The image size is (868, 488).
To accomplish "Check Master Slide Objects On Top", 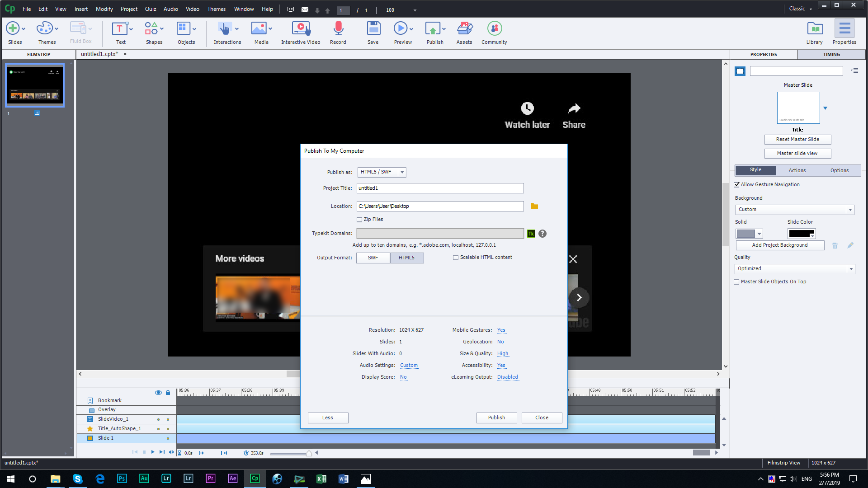I will tap(737, 282).
